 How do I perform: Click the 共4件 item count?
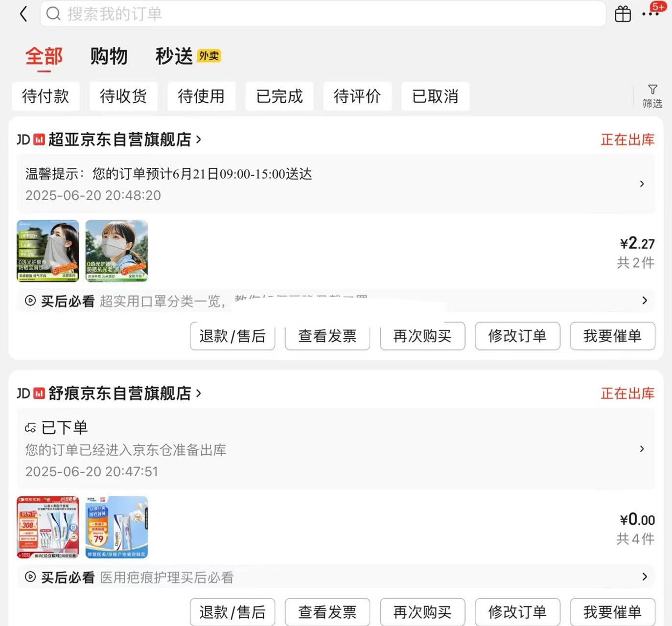[635, 539]
